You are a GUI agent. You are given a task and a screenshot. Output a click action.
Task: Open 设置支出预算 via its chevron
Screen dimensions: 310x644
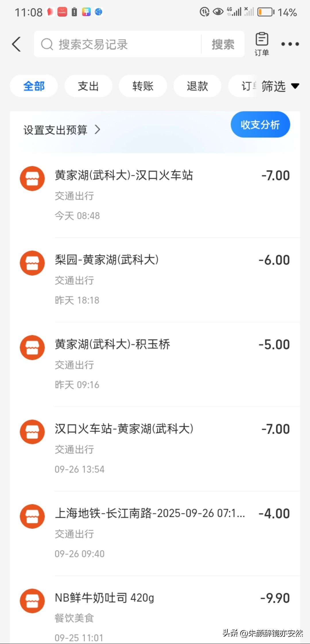click(x=98, y=130)
